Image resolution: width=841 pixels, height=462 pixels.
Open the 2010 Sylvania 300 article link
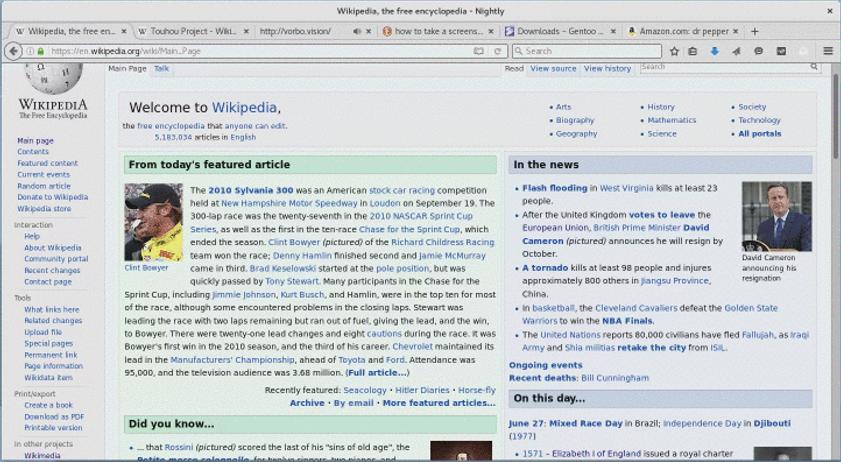coord(250,190)
